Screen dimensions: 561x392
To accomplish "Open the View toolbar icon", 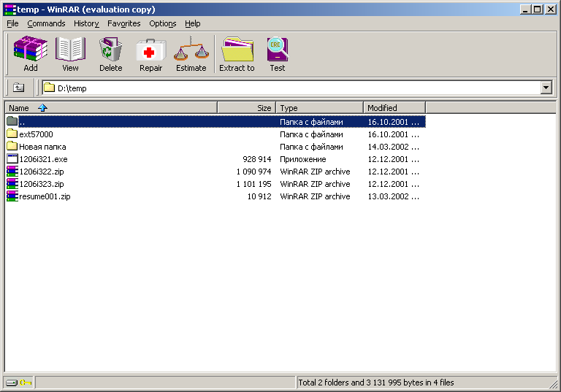I will (x=70, y=48).
